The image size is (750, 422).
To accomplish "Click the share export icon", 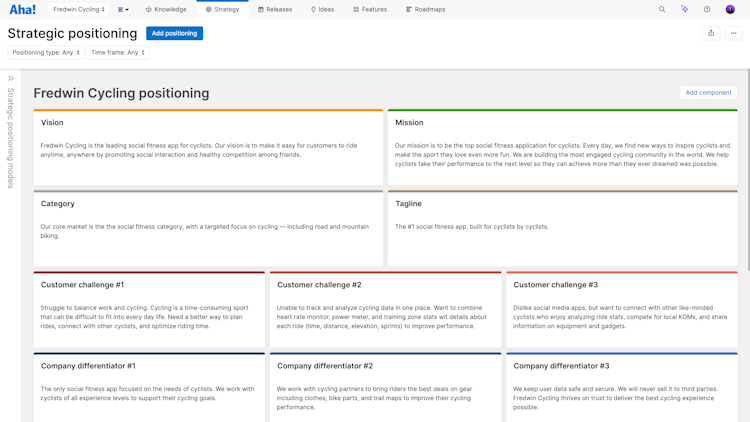I will click(711, 33).
